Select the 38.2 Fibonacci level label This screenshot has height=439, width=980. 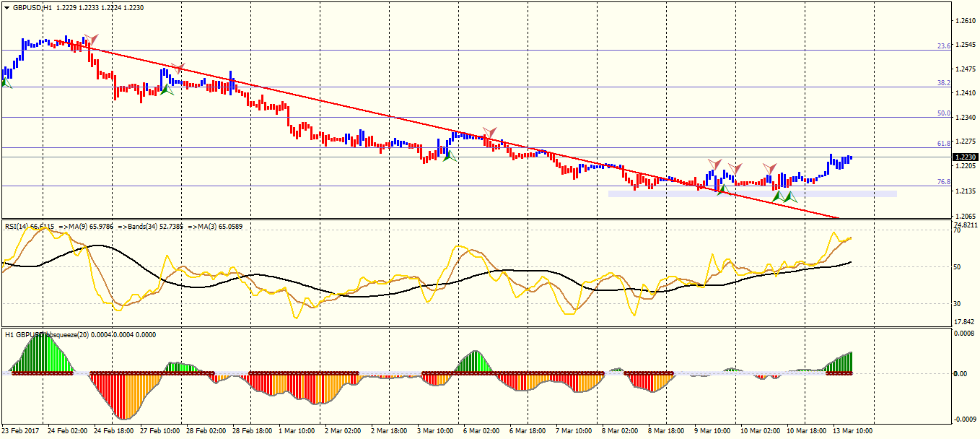coord(943,83)
